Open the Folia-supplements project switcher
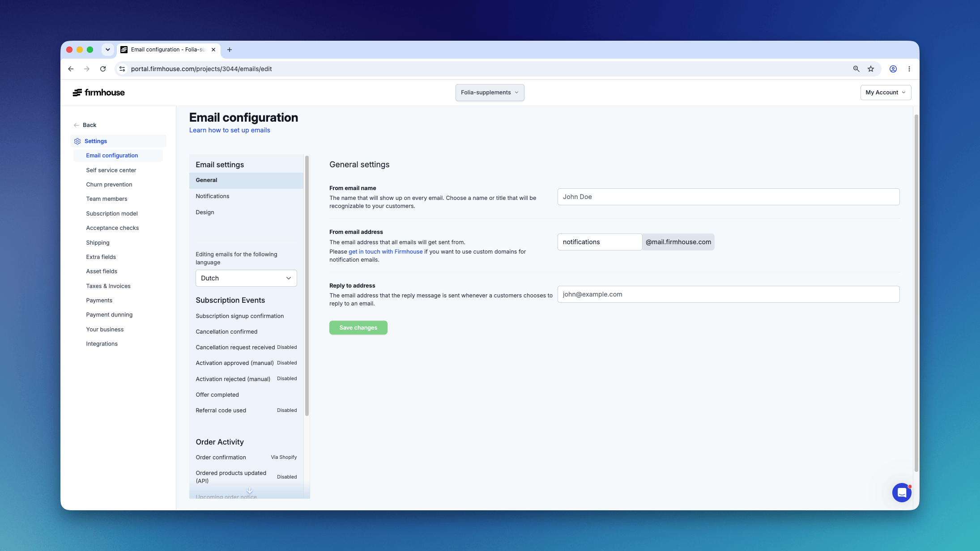The image size is (980, 551). point(490,93)
